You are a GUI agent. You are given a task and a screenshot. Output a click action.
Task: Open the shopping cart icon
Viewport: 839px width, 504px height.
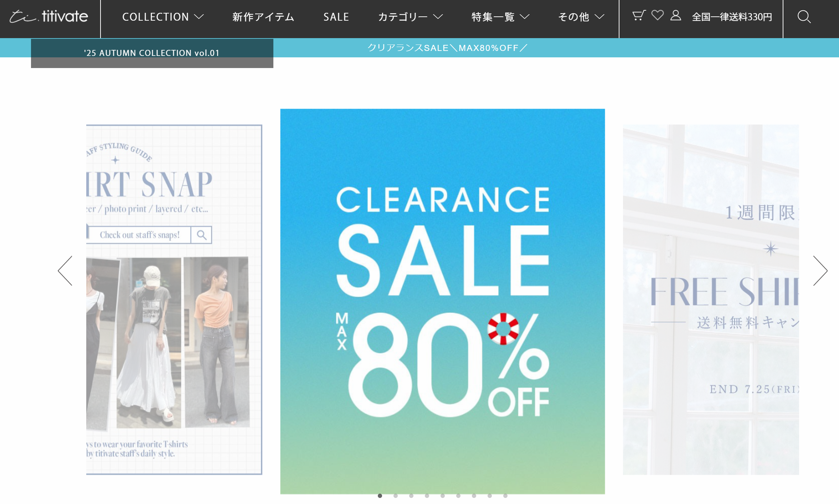click(x=639, y=16)
